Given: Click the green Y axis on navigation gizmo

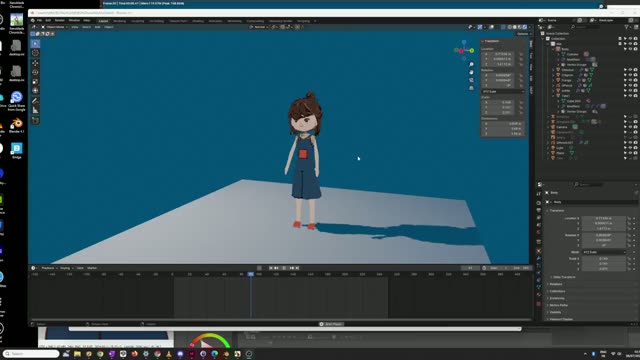Looking at the screenshot, I should point(472,50).
